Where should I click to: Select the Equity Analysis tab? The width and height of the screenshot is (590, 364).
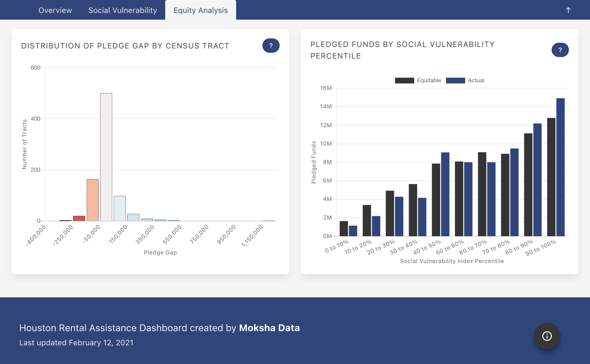pos(201,10)
